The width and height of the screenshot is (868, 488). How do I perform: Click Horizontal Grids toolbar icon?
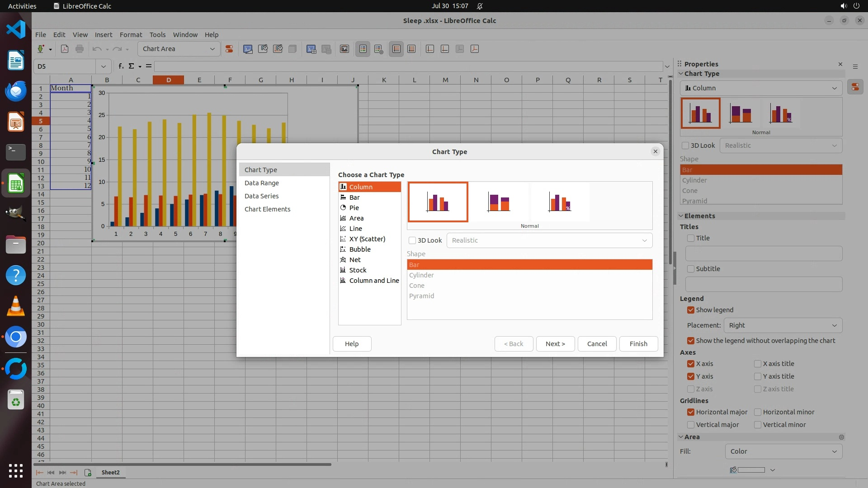[x=396, y=49]
